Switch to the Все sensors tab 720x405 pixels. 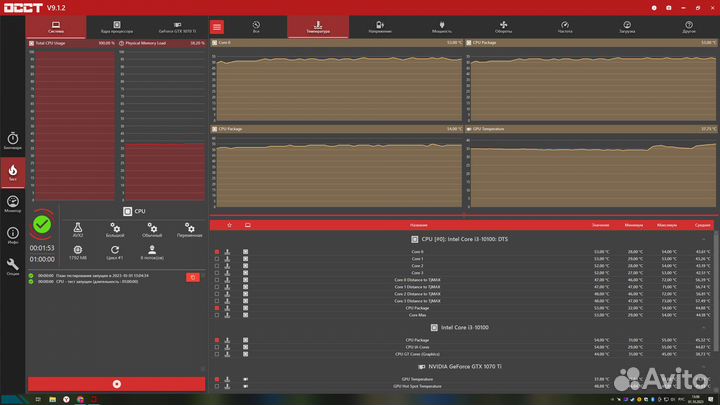click(x=256, y=27)
